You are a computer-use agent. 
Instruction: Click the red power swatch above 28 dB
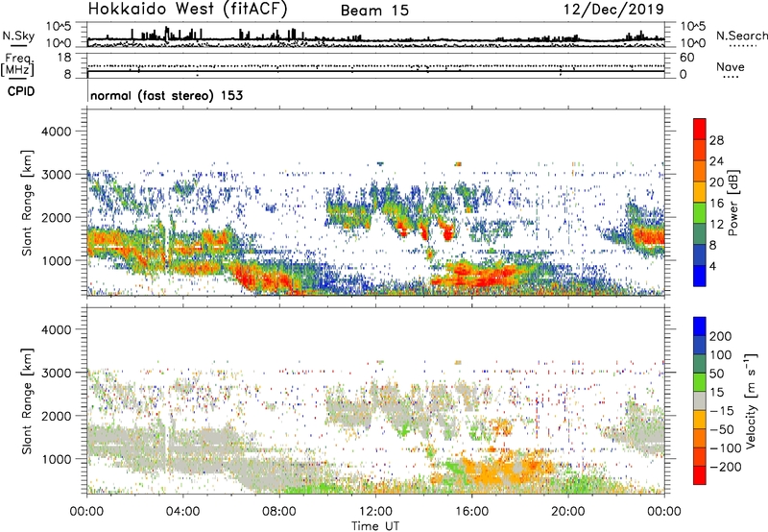click(x=700, y=129)
